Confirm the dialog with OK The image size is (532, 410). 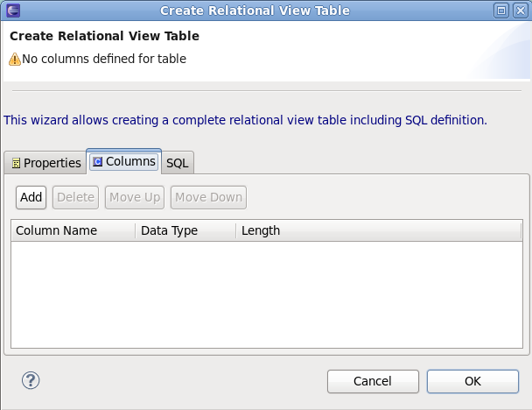(472, 381)
